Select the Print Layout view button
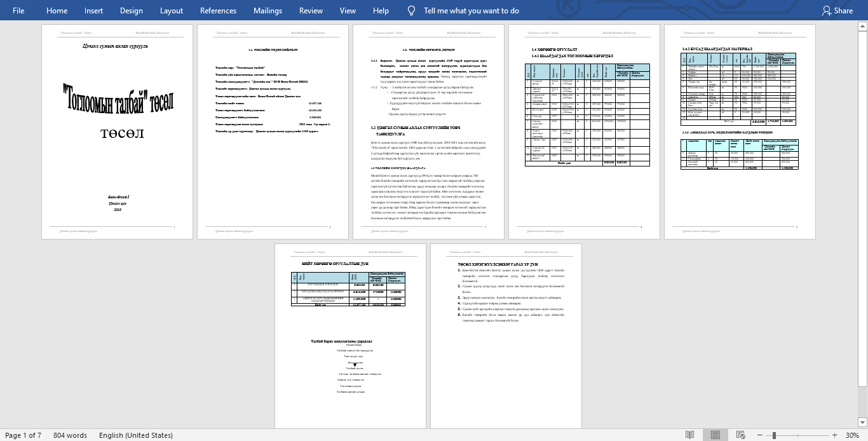Image resolution: width=868 pixels, height=441 pixels. point(715,435)
